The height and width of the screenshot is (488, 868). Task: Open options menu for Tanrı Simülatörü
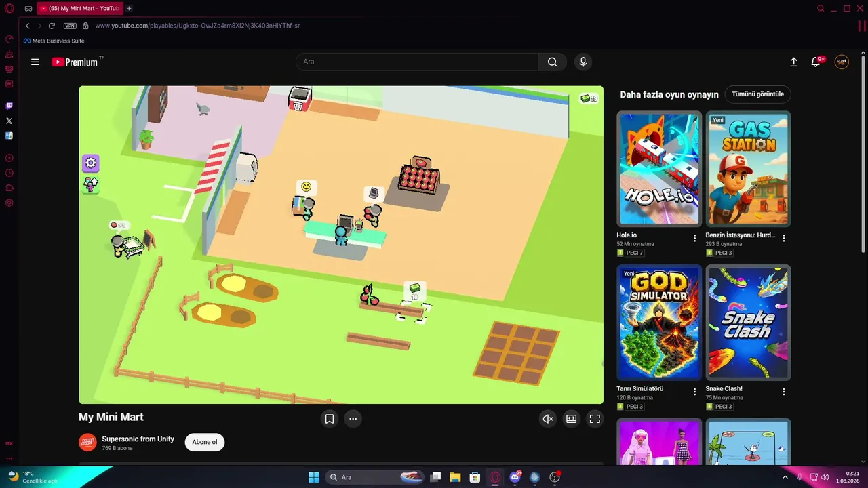click(694, 392)
